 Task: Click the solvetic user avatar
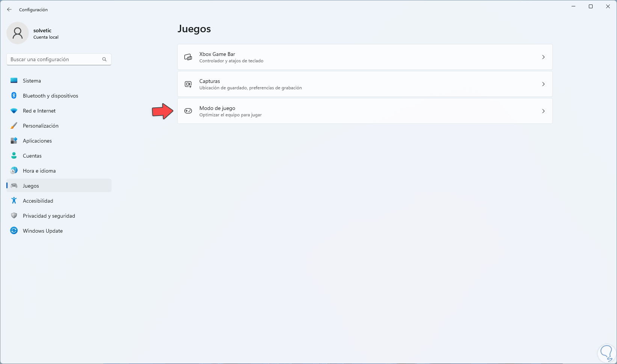(18, 33)
